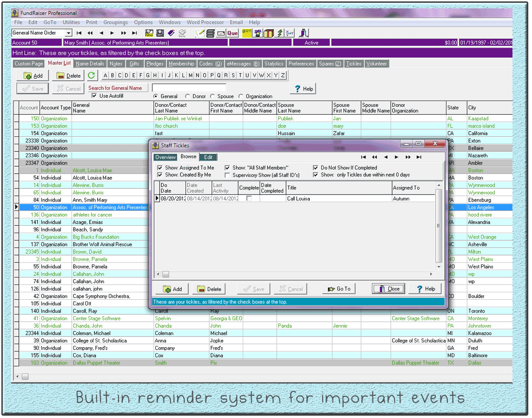
Task: Open the Volunteer tab
Action: 377,64
